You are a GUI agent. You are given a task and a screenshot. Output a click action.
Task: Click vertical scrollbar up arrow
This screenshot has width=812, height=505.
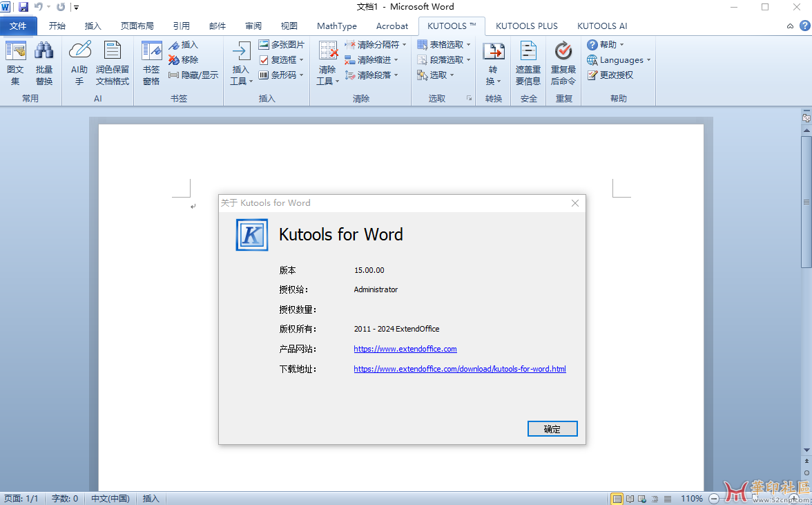[x=806, y=130]
